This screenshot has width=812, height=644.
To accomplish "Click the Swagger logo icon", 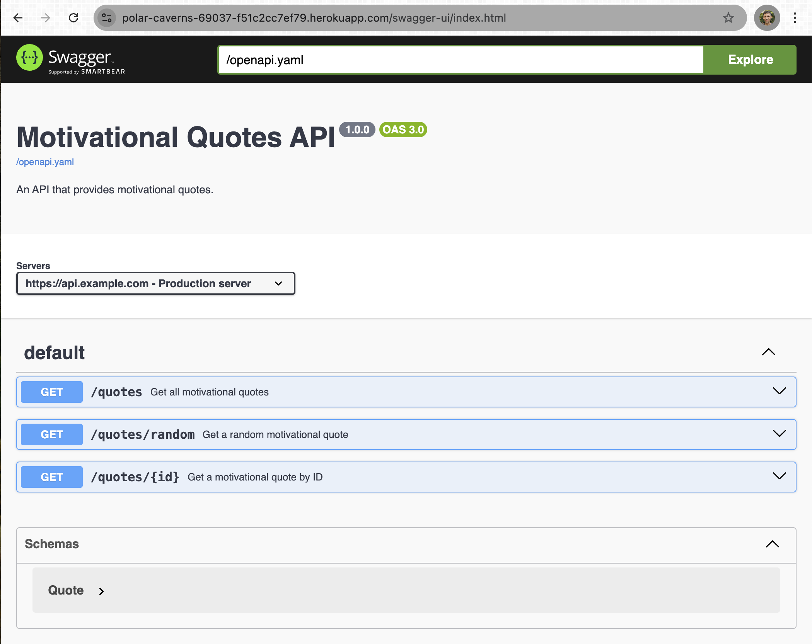I will [29, 58].
